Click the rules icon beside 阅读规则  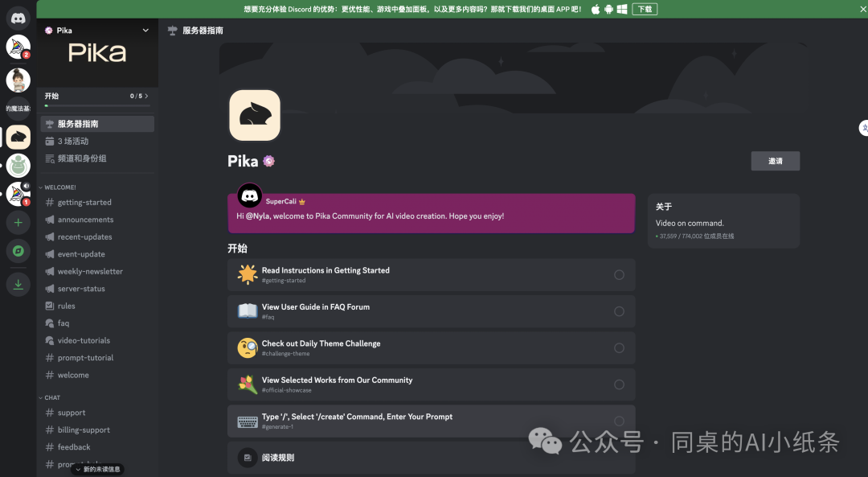248,458
